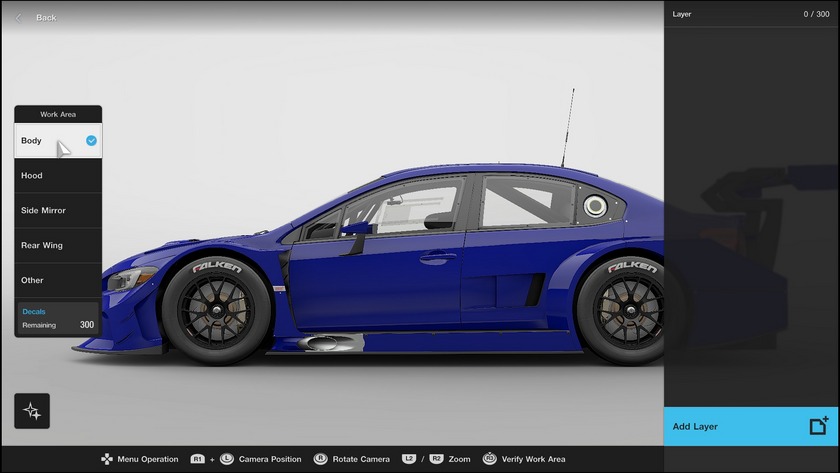This screenshot has width=840, height=473.
Task: Click the Rotate Camera stick icon
Action: pos(320,459)
